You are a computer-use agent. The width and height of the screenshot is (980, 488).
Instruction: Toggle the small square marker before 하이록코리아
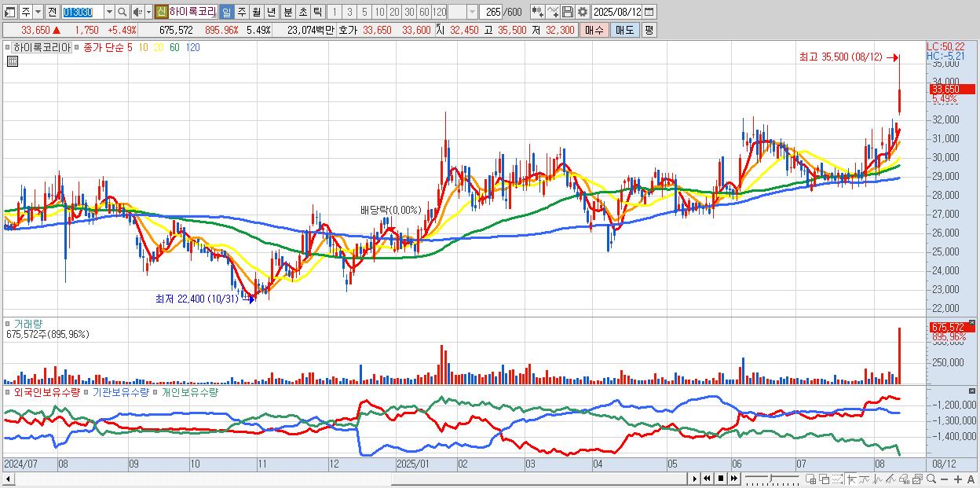coord(9,48)
